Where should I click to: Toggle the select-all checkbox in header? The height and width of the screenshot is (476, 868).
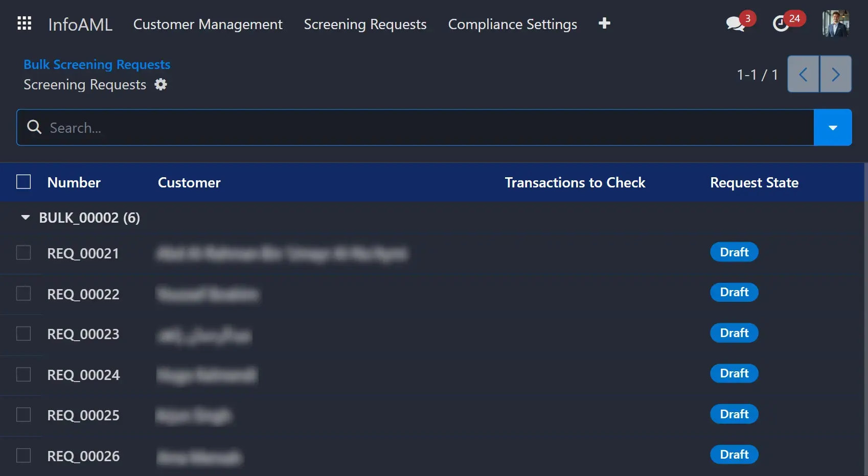coord(24,182)
